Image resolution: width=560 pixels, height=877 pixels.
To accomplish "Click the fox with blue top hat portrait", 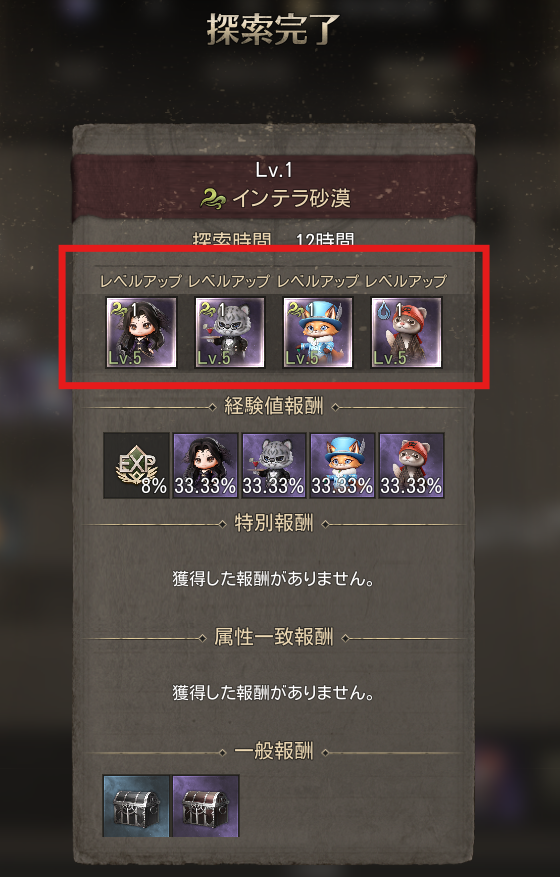I will [x=318, y=332].
